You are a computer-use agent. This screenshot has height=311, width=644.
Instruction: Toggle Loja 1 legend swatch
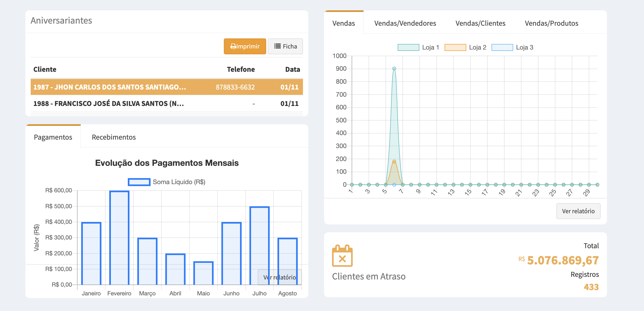(408, 47)
